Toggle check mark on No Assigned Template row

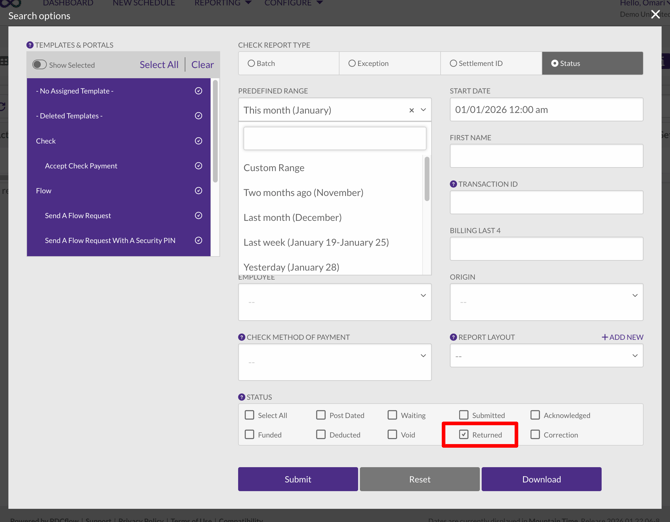(x=198, y=91)
